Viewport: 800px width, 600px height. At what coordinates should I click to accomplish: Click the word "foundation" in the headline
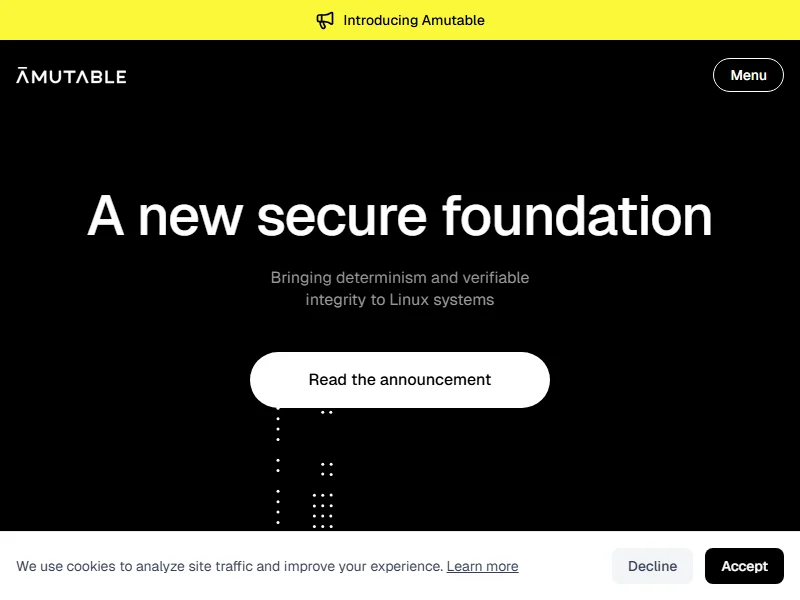coord(577,216)
